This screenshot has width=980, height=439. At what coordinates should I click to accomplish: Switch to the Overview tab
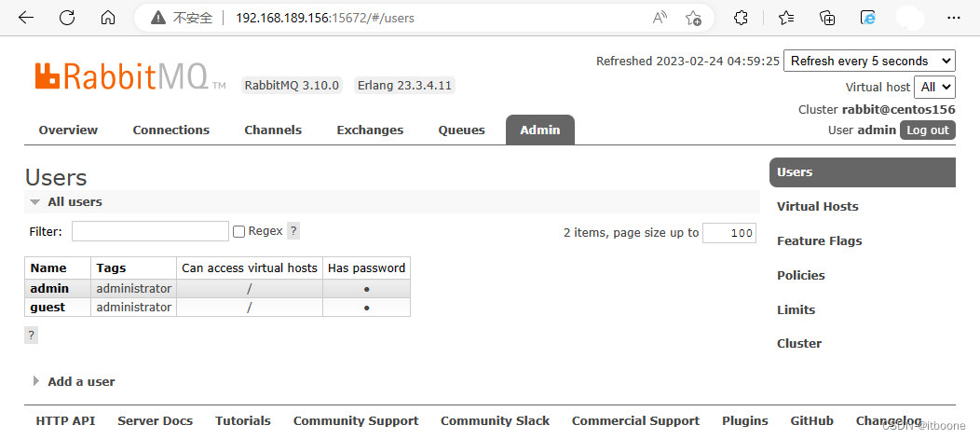(x=68, y=130)
